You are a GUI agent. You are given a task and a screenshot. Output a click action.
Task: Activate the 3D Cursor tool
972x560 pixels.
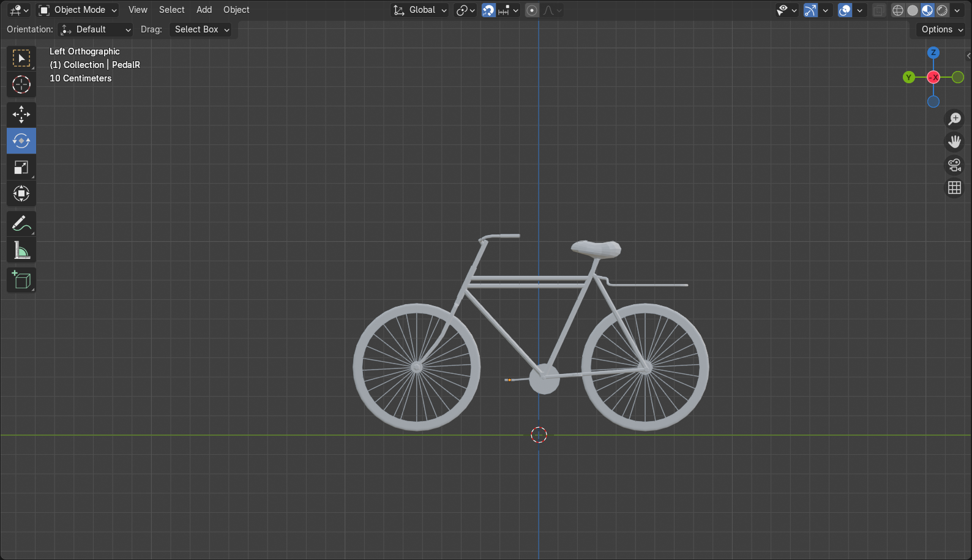click(x=21, y=84)
